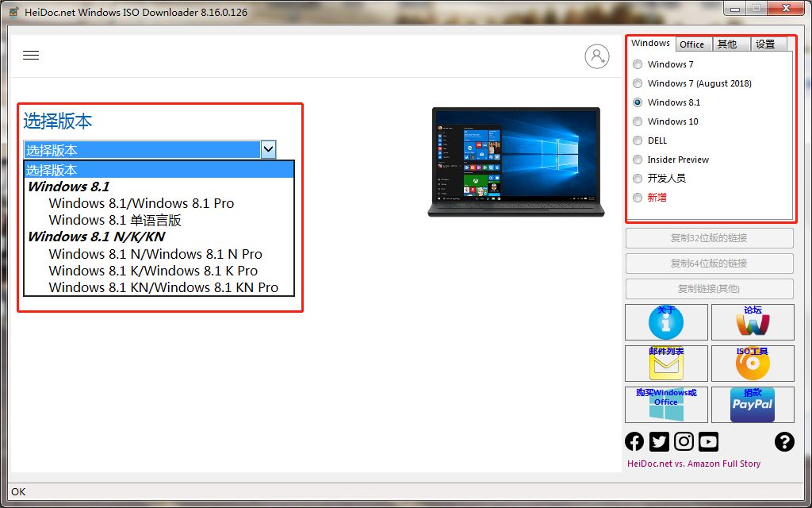
Task: Click the 捐款 PayPal donate button
Action: [753, 404]
